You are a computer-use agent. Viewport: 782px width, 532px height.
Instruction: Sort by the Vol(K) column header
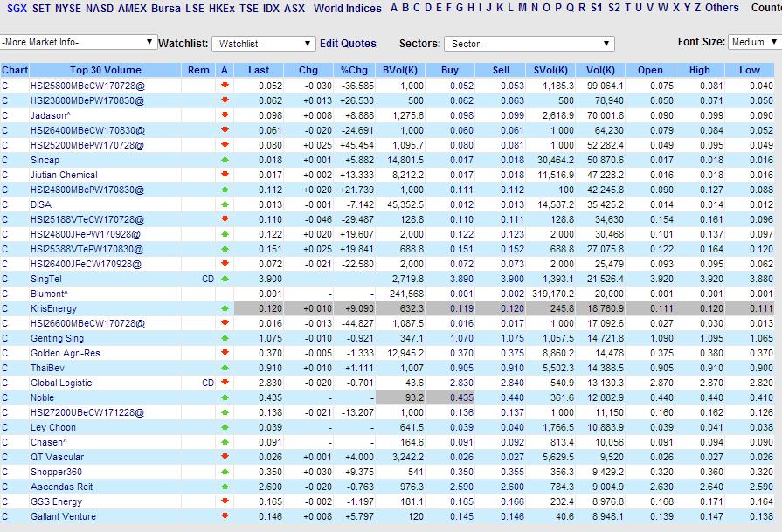click(600, 70)
